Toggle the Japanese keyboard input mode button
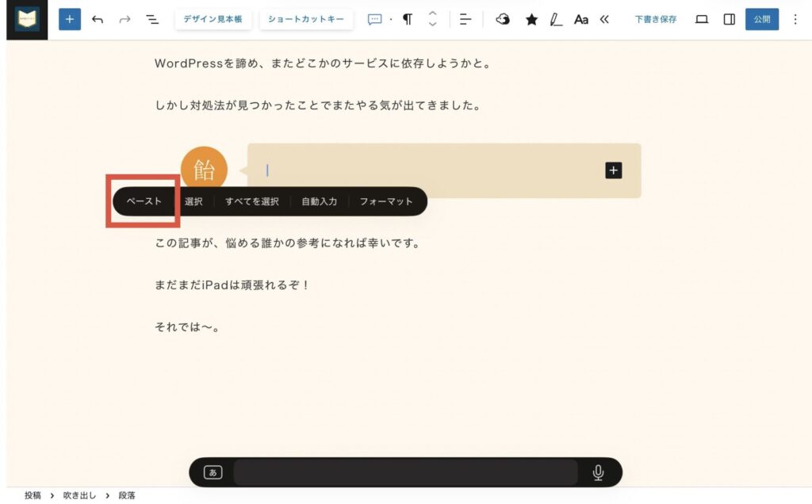 pyautogui.click(x=213, y=472)
